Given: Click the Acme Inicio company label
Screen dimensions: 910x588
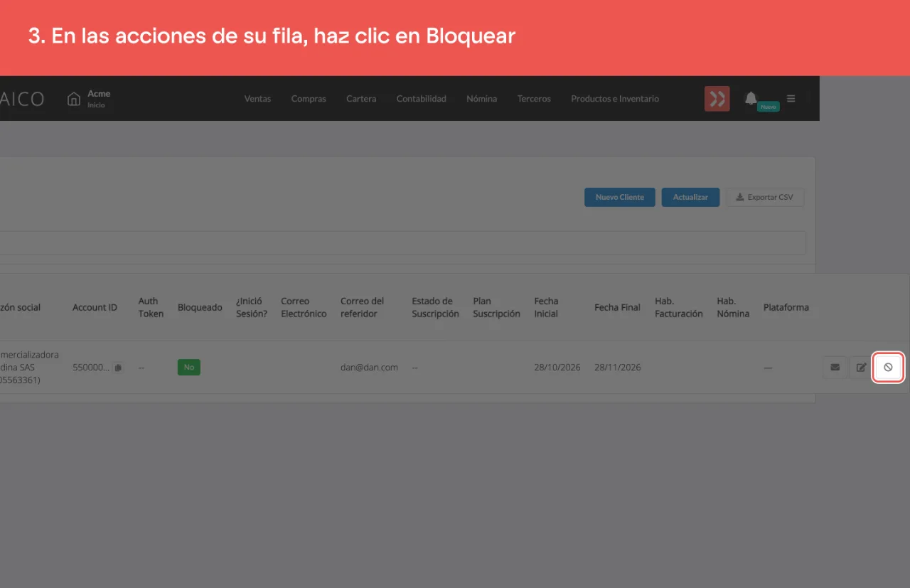Looking at the screenshot, I should click(99, 99).
